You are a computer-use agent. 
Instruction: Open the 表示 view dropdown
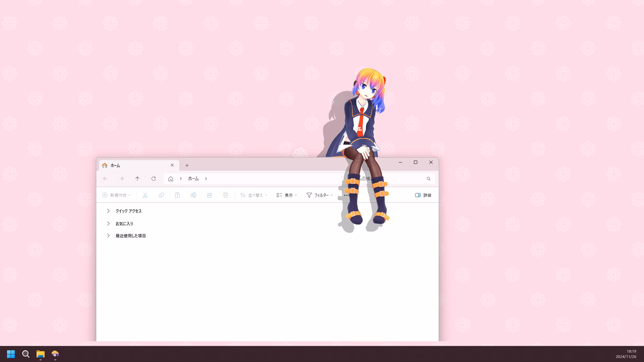pyautogui.click(x=287, y=195)
